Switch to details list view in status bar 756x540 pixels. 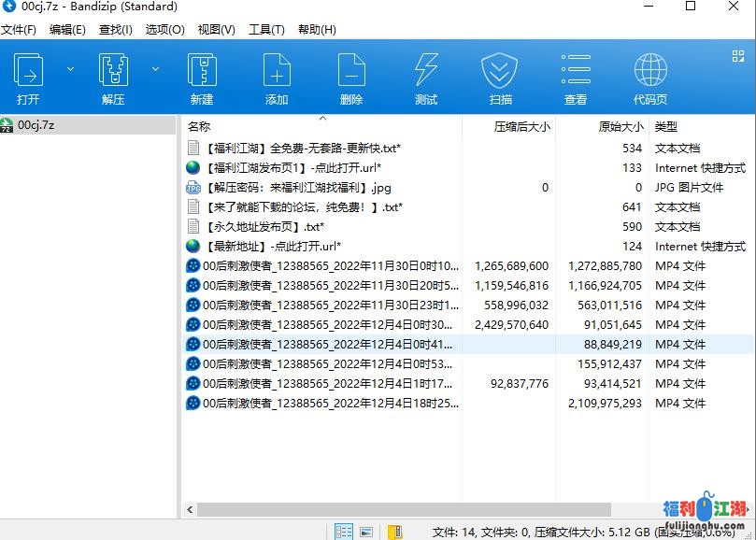point(344,532)
